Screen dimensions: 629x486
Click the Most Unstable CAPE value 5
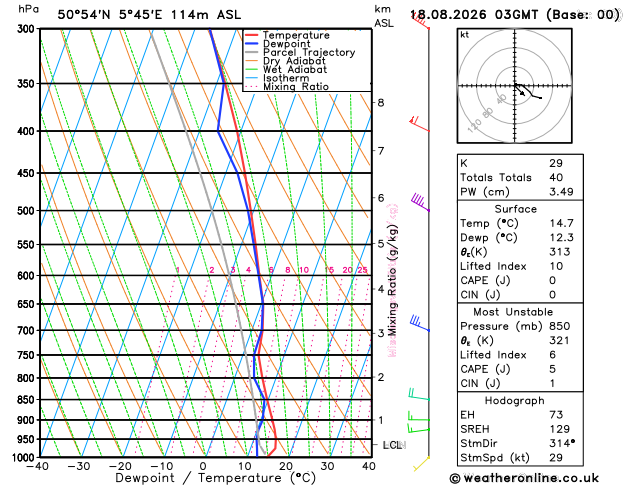552,369
